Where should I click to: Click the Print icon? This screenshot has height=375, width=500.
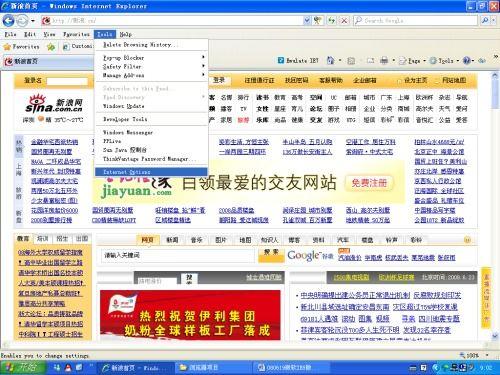384,60
